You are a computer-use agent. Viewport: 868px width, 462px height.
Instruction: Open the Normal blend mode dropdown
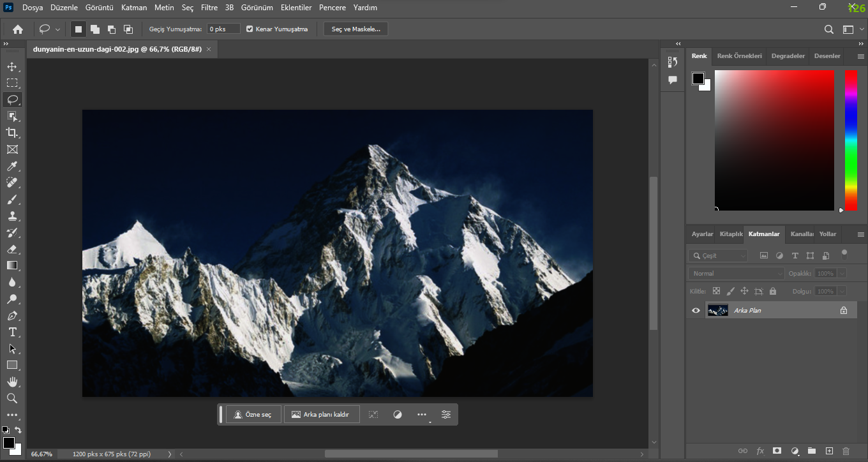coord(736,273)
